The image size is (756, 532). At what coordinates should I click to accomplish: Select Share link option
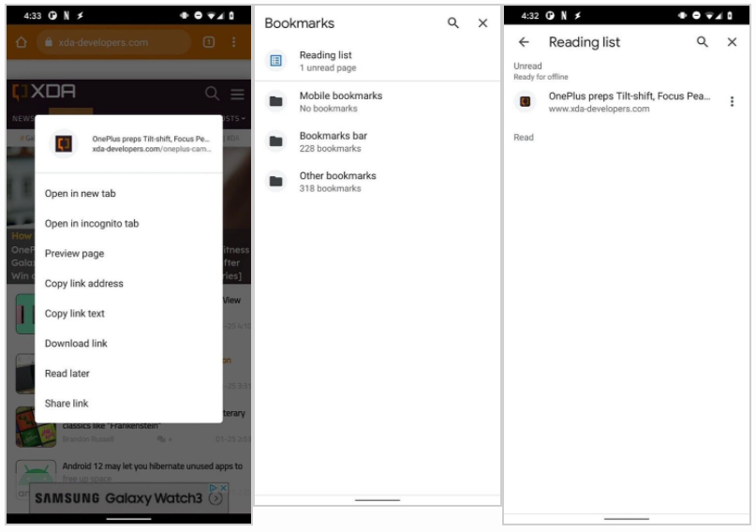coord(128,404)
